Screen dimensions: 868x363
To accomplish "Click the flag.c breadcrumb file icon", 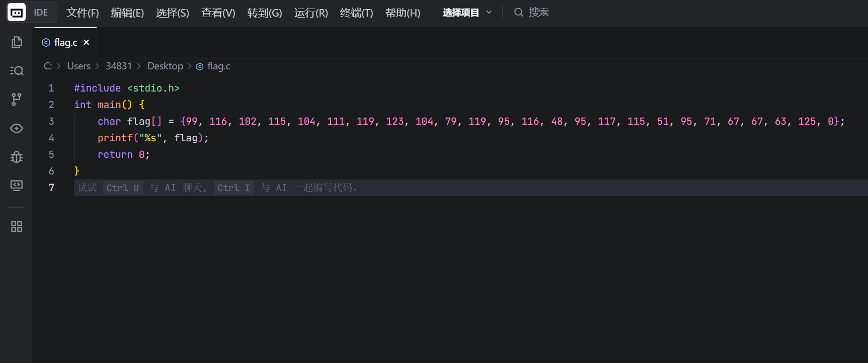I will point(200,66).
